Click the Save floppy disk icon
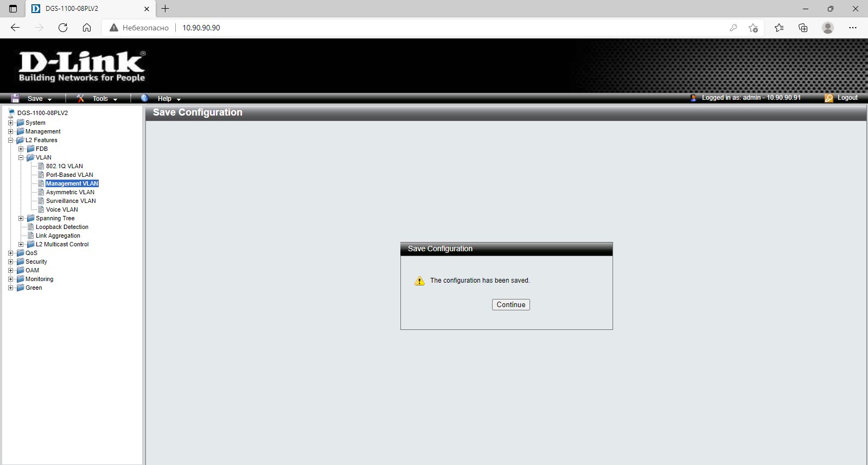The width and height of the screenshot is (868, 465). coord(15,98)
